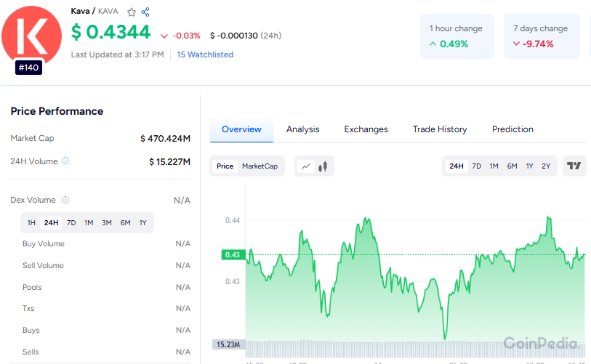591x364 pixels.
Task: Select 1H Dex Volume period
Action: pos(31,223)
